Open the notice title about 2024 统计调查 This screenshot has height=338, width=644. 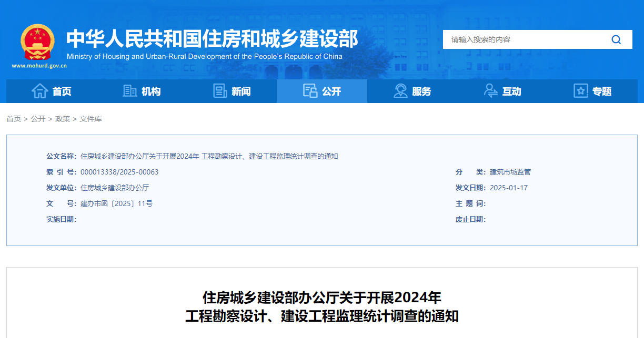click(x=322, y=308)
